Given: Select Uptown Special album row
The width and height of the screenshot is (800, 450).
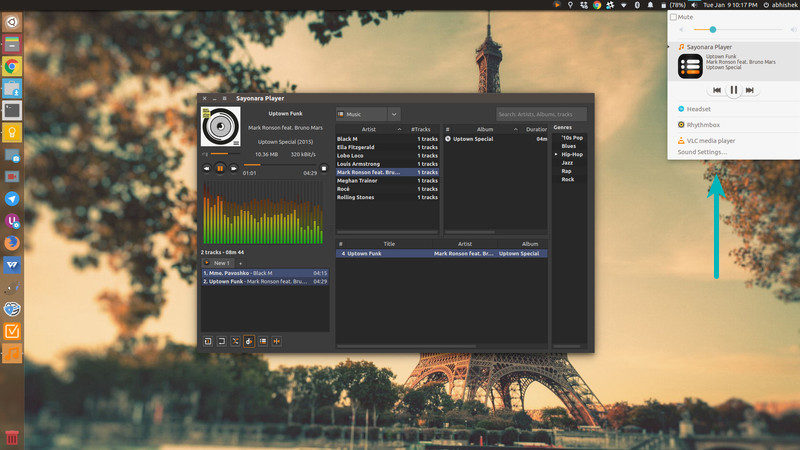Looking at the screenshot, I should (x=495, y=139).
